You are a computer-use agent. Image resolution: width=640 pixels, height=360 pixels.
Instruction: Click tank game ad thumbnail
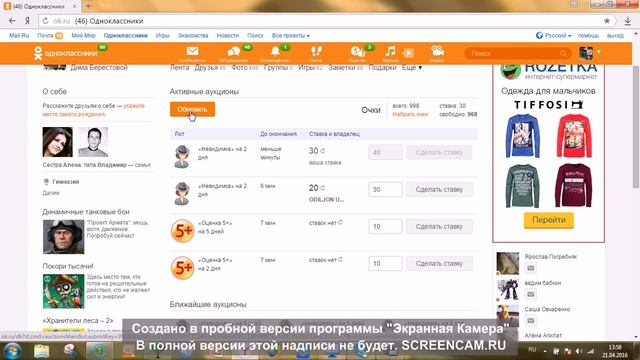click(63, 237)
